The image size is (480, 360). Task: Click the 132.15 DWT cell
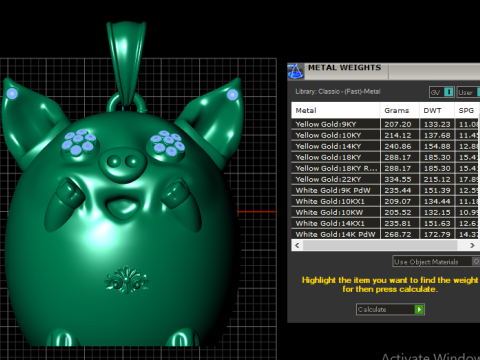(x=437, y=212)
